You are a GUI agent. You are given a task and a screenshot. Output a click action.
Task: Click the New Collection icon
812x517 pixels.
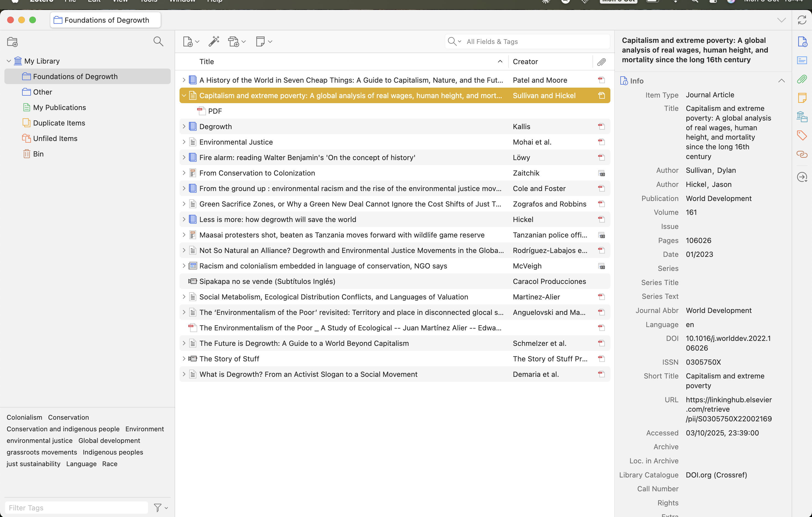(x=12, y=42)
